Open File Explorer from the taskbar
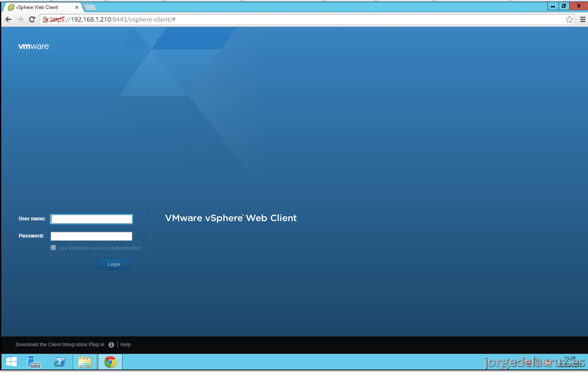Image resolution: width=588 pixels, height=372 pixels. (85, 362)
